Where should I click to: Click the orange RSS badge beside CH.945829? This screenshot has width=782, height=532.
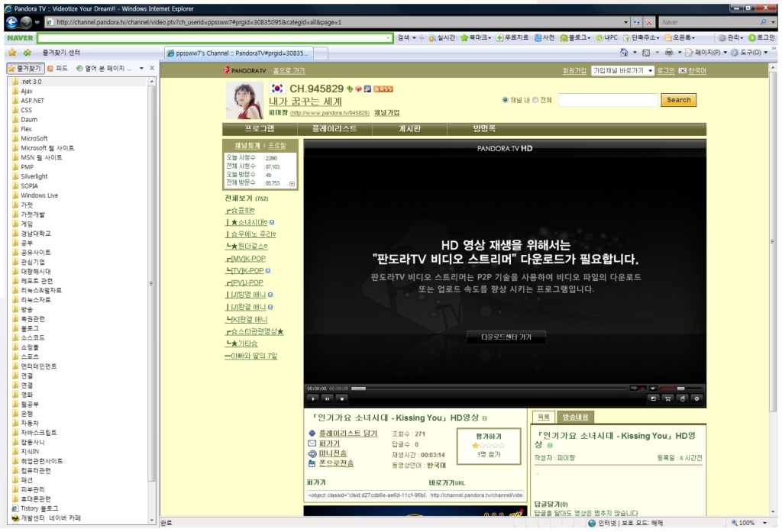pyautogui.click(x=383, y=89)
